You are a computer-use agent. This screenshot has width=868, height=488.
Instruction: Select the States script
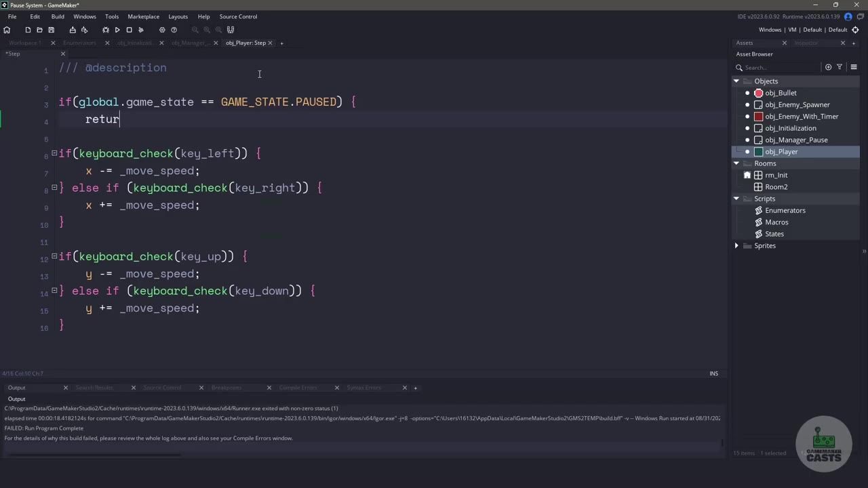pos(774,234)
